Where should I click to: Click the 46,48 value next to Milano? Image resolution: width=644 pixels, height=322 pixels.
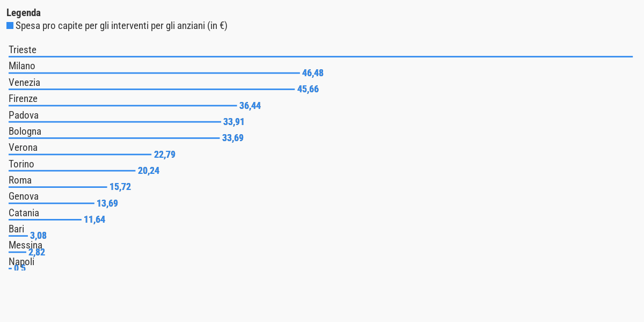(x=313, y=73)
